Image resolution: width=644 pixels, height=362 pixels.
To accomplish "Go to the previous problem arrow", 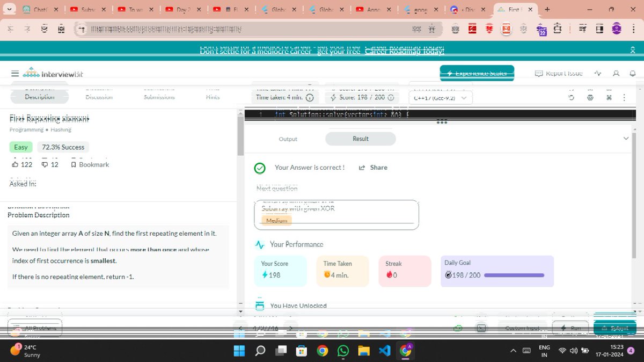I will (x=241, y=328).
